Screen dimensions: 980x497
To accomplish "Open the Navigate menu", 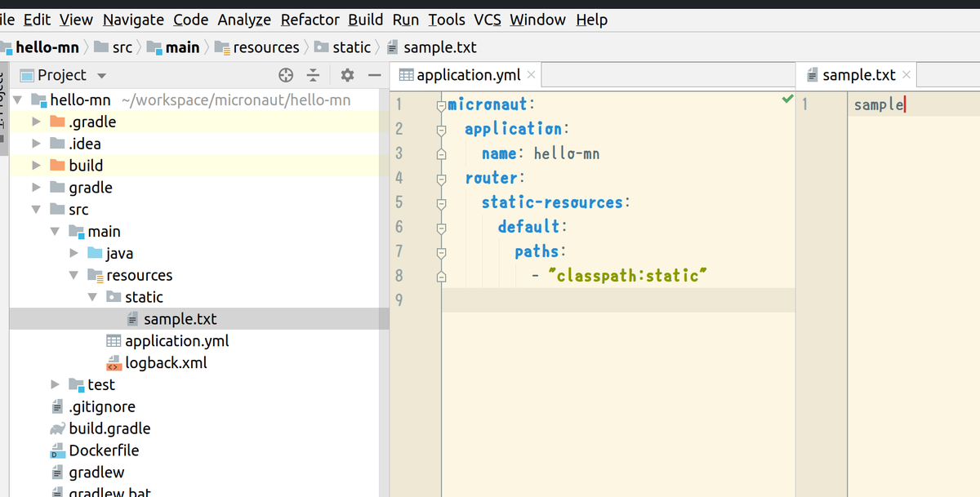I will pyautogui.click(x=133, y=20).
